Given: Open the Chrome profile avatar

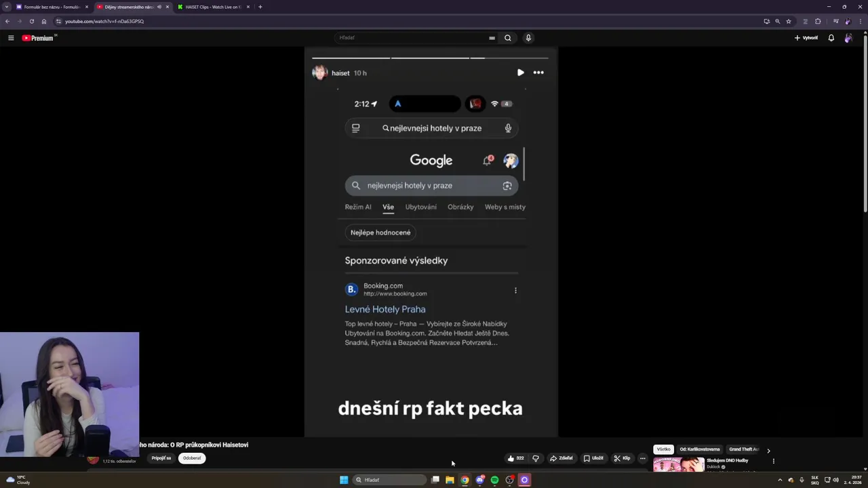Looking at the screenshot, I should tap(848, 21).
